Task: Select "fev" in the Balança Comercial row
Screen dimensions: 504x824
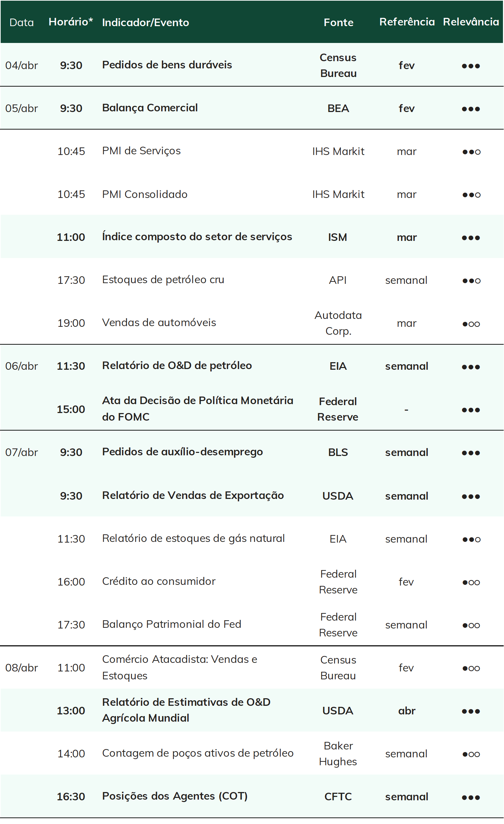Action: [x=407, y=108]
